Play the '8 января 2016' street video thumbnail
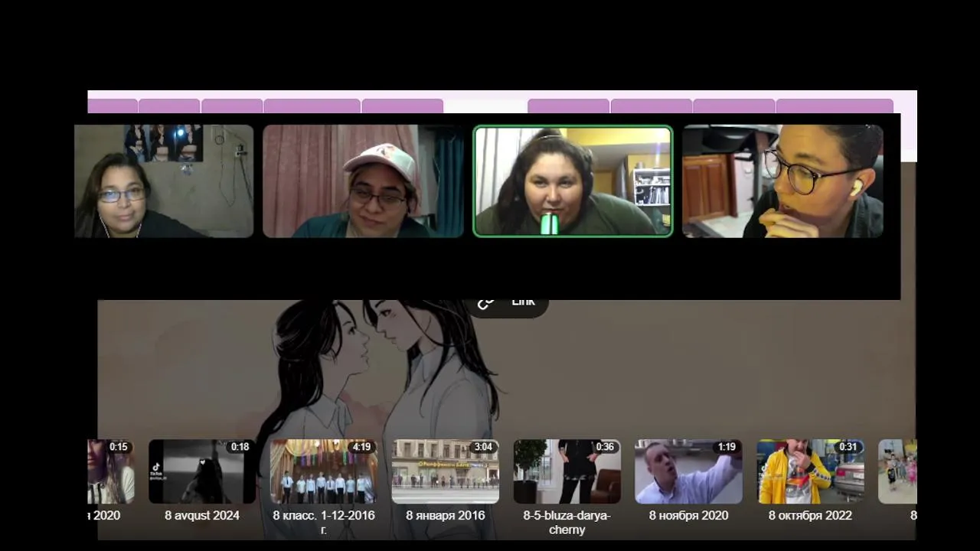The image size is (980, 551). (446, 471)
